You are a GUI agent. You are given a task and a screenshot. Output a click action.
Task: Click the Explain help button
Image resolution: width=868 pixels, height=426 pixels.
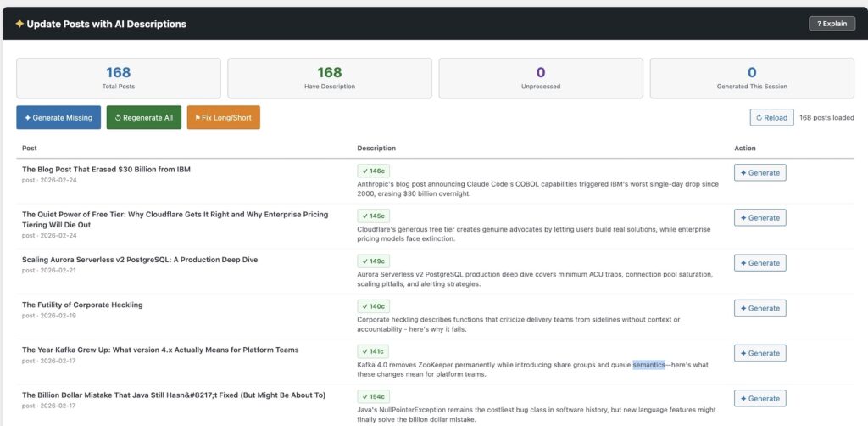click(832, 24)
